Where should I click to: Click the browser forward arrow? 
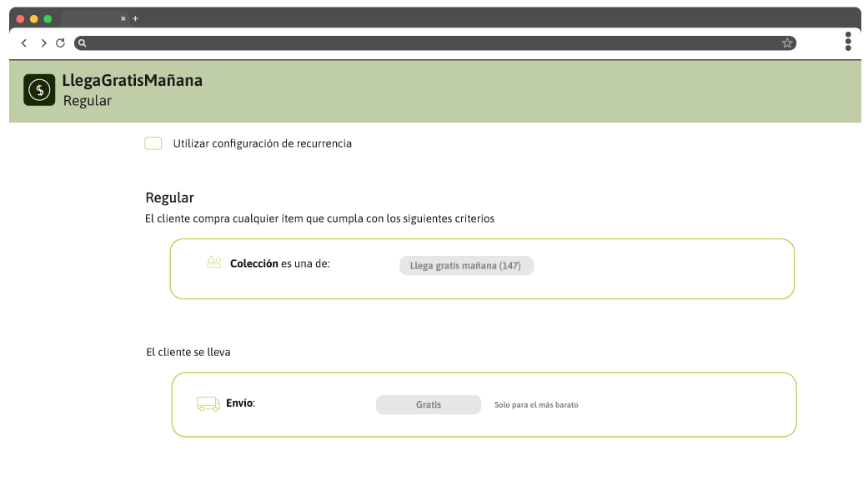(43, 43)
